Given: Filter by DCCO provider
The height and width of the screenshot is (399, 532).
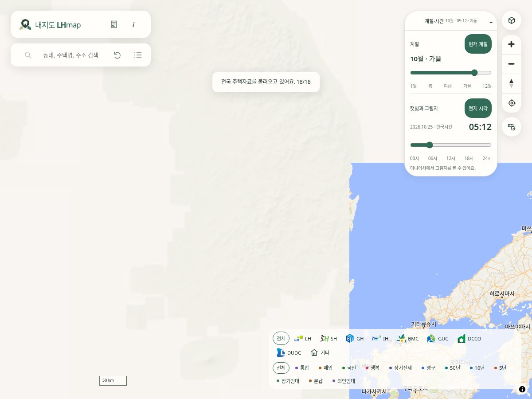Looking at the screenshot, I should pos(469,339).
